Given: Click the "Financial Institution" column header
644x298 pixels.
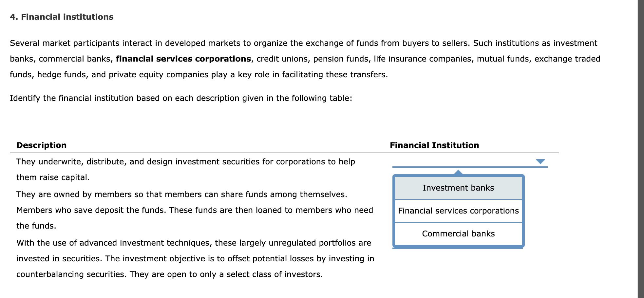Looking at the screenshot, I should pyautogui.click(x=434, y=145).
